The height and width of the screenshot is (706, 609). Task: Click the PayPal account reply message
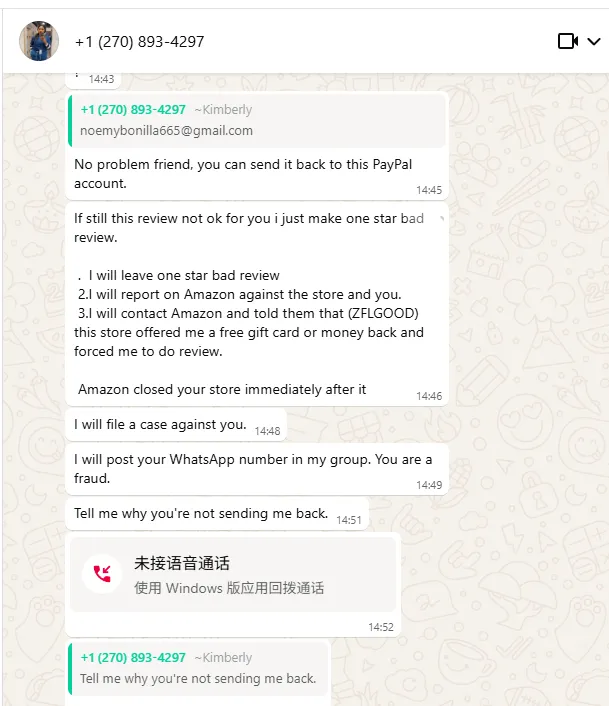[257, 174]
